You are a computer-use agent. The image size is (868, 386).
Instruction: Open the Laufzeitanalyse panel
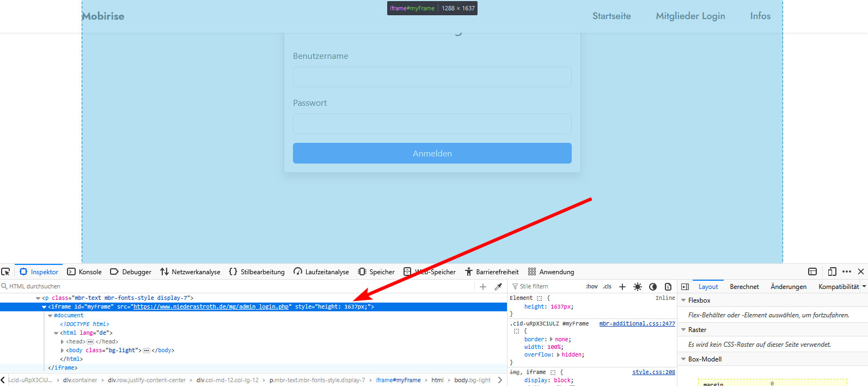321,272
